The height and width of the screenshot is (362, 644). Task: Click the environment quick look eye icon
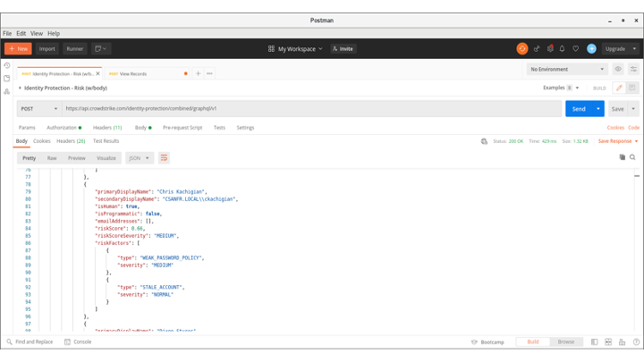click(x=618, y=69)
